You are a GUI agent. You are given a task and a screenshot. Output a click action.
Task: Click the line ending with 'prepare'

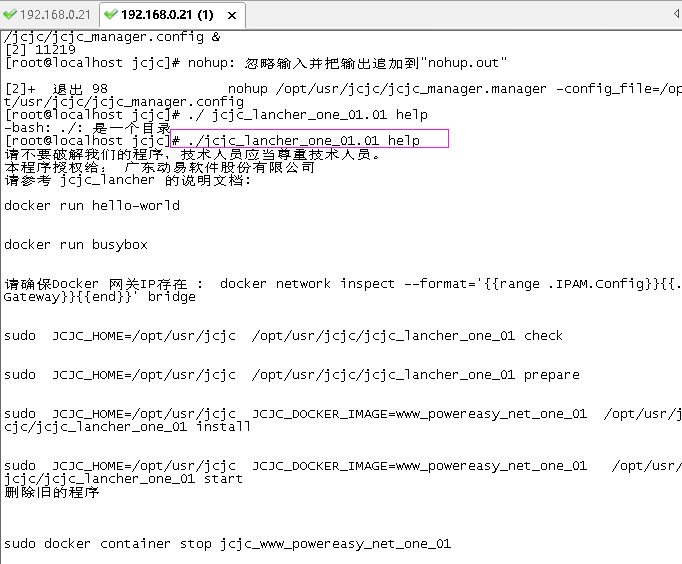tap(292, 375)
